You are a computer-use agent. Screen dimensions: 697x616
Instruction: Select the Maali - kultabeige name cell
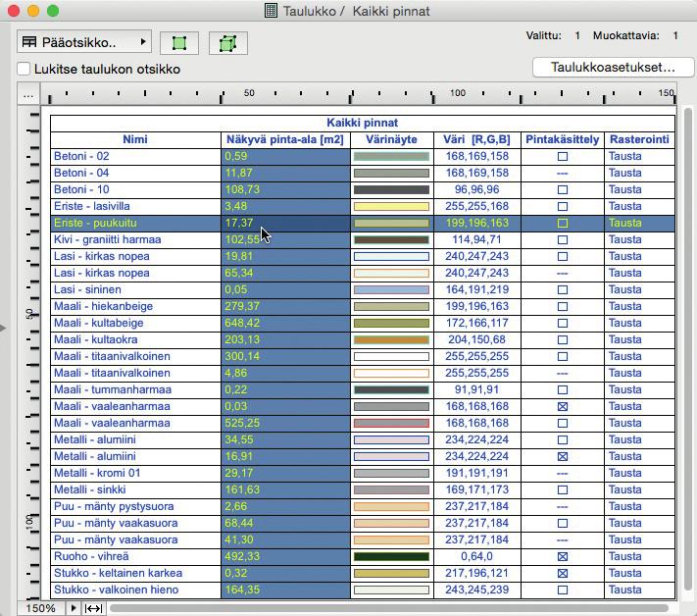pos(135,324)
